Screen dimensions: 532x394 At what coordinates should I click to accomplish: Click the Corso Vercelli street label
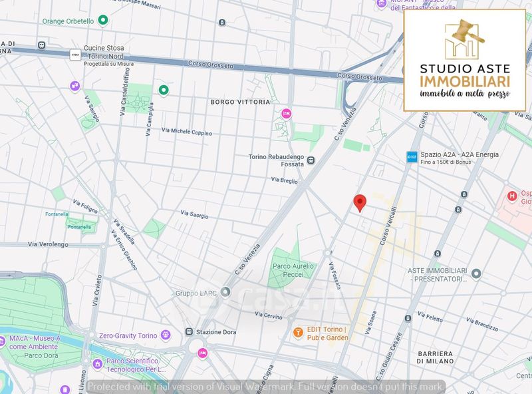[x=388, y=226]
